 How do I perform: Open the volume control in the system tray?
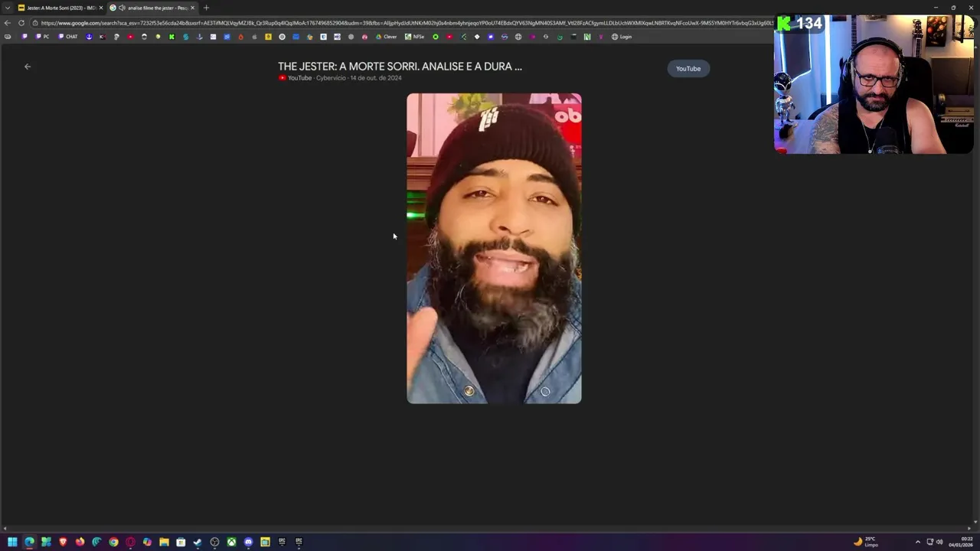(x=939, y=542)
